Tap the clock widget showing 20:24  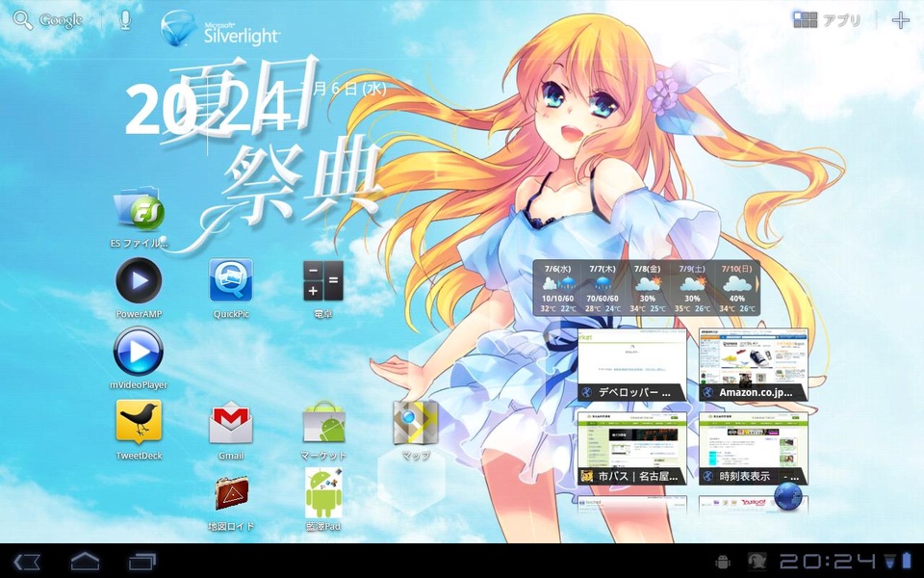click(209, 110)
